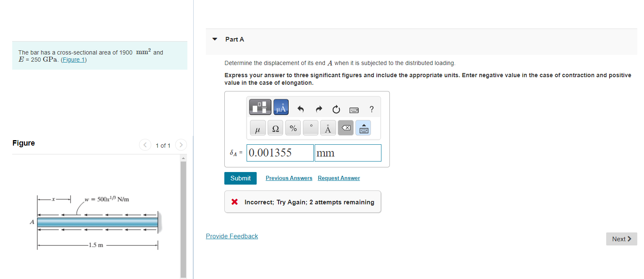
Task: Click the value field containing 0.001355
Action: [280, 153]
